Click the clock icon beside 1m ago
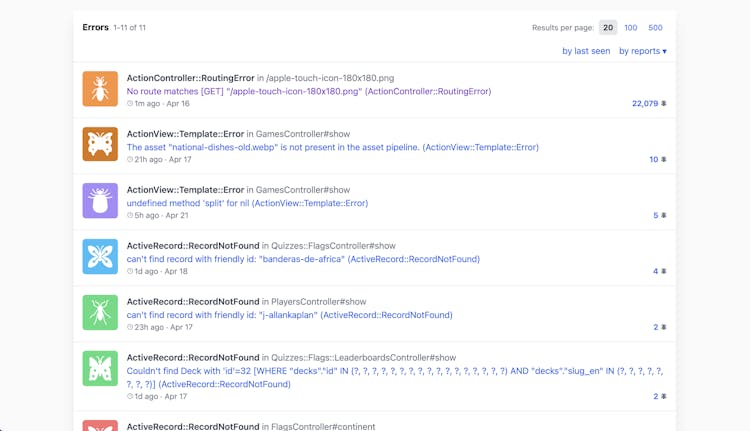Viewport: 750px width, 431px height. (130, 103)
